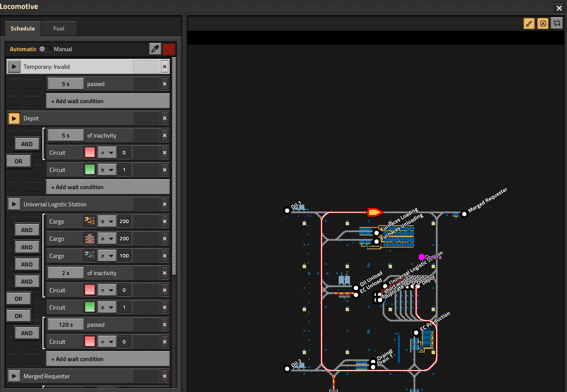The width and height of the screenshot is (567, 392).
Task: Open comparator dropdown for 100 cargo condition
Action: click(x=107, y=256)
